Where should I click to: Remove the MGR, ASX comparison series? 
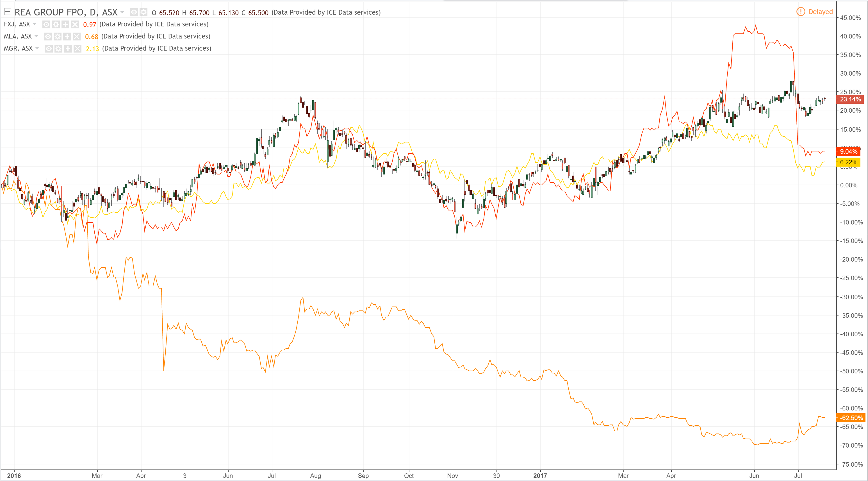click(78, 49)
